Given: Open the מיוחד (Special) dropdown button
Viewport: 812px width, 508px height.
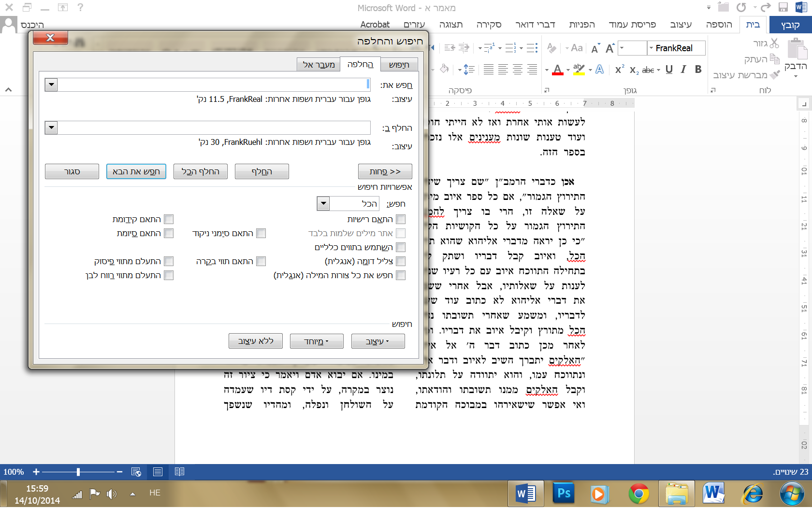Looking at the screenshot, I should coord(317,341).
